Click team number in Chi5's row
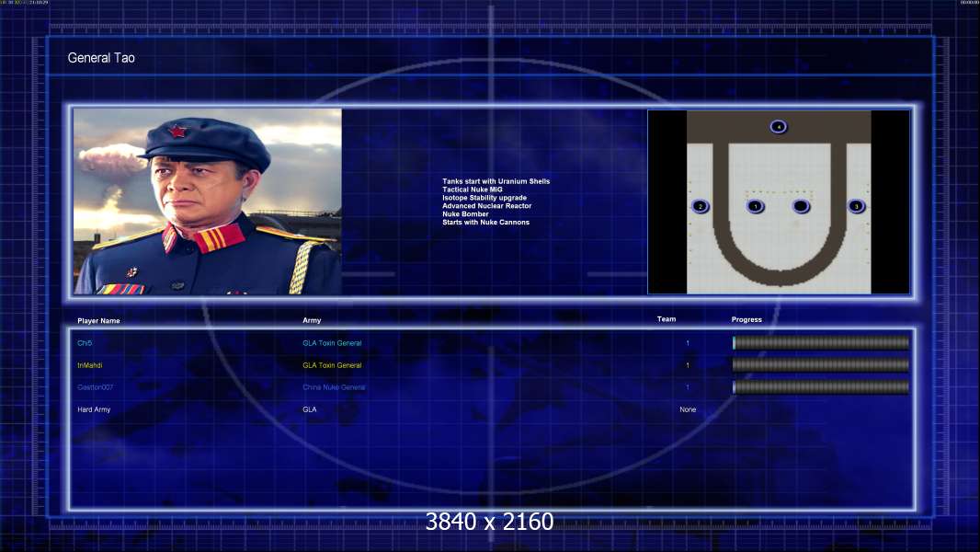 pyautogui.click(x=688, y=343)
